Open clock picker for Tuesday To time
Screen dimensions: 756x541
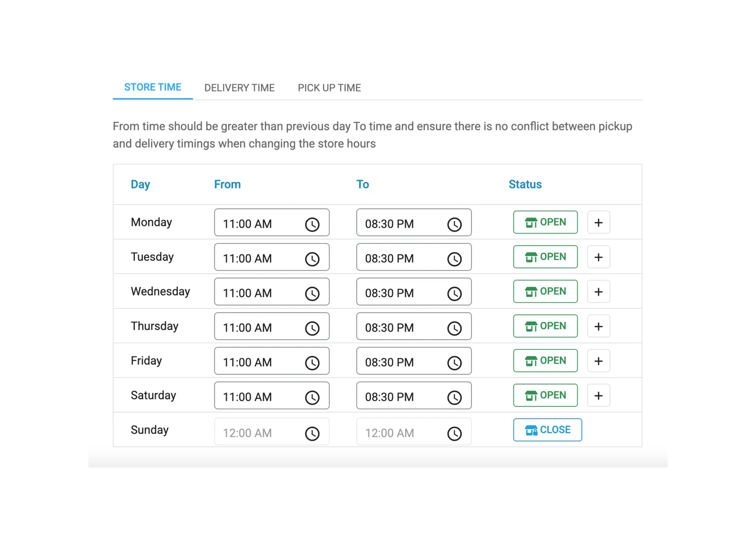coord(454,259)
